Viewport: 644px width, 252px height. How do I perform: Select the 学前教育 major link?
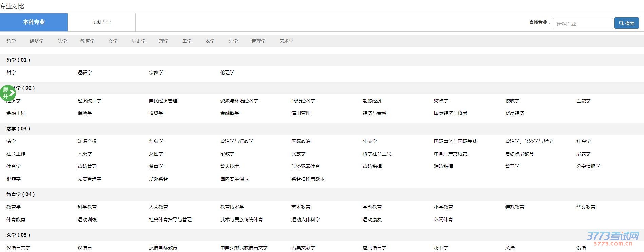[372, 207]
